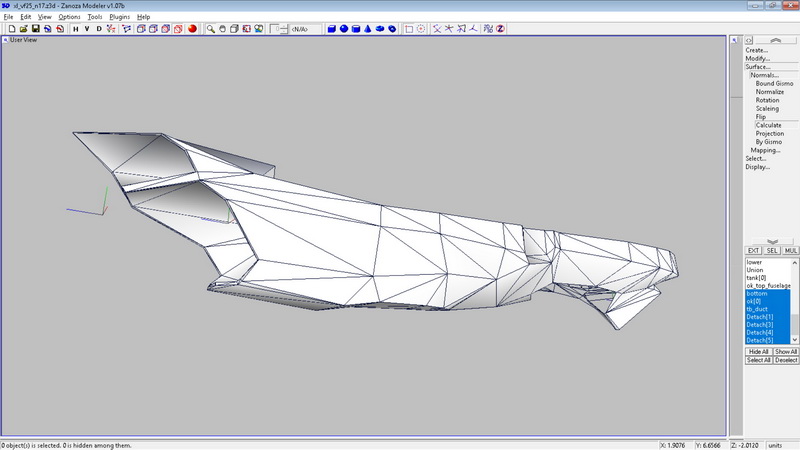
Task: Select ok_top_fuselage in the object list
Action: click(768, 286)
